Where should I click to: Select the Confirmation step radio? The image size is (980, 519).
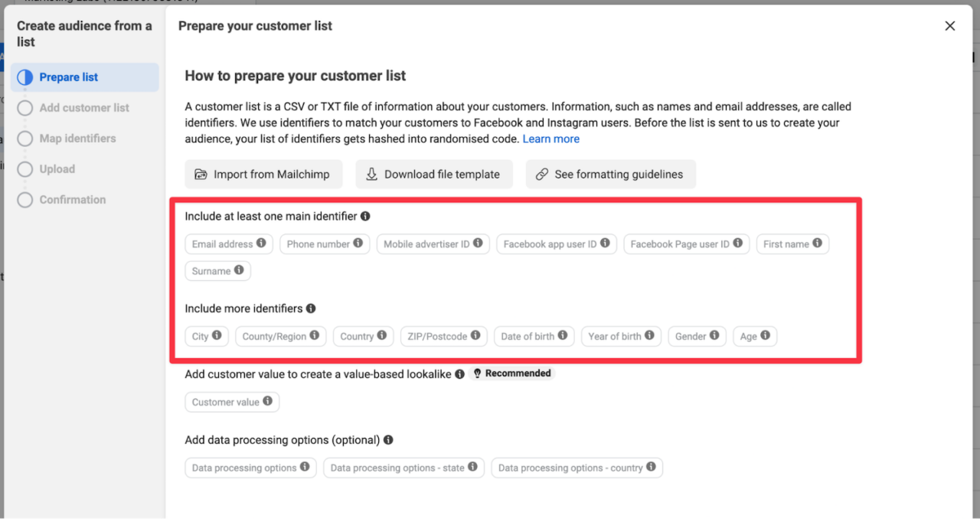click(24, 200)
